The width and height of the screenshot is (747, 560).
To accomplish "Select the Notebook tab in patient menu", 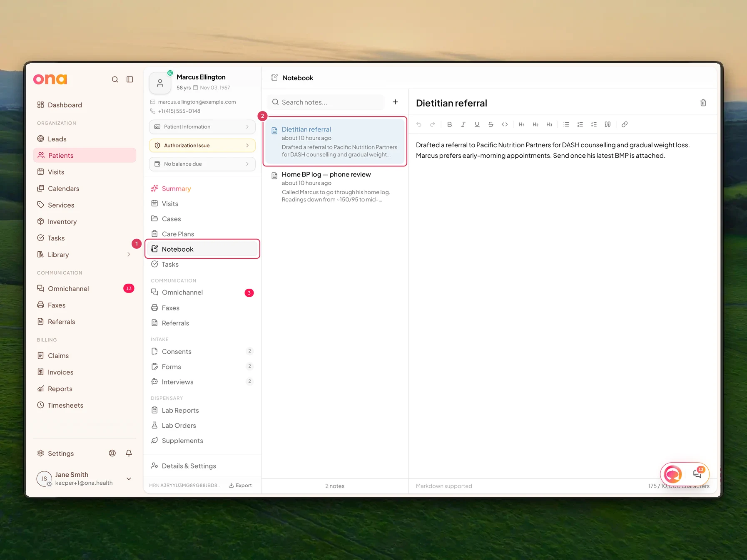I will tap(202, 249).
